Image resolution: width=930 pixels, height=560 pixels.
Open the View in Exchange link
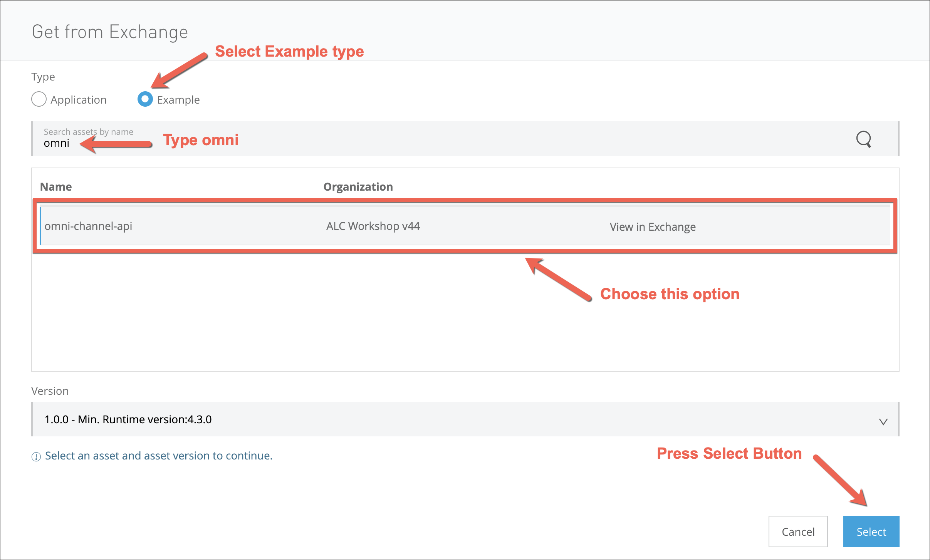653,227
